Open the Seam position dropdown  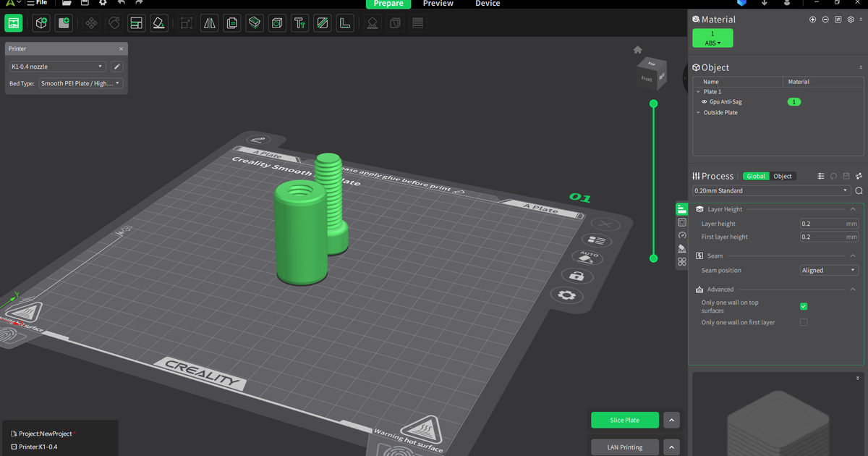point(829,270)
